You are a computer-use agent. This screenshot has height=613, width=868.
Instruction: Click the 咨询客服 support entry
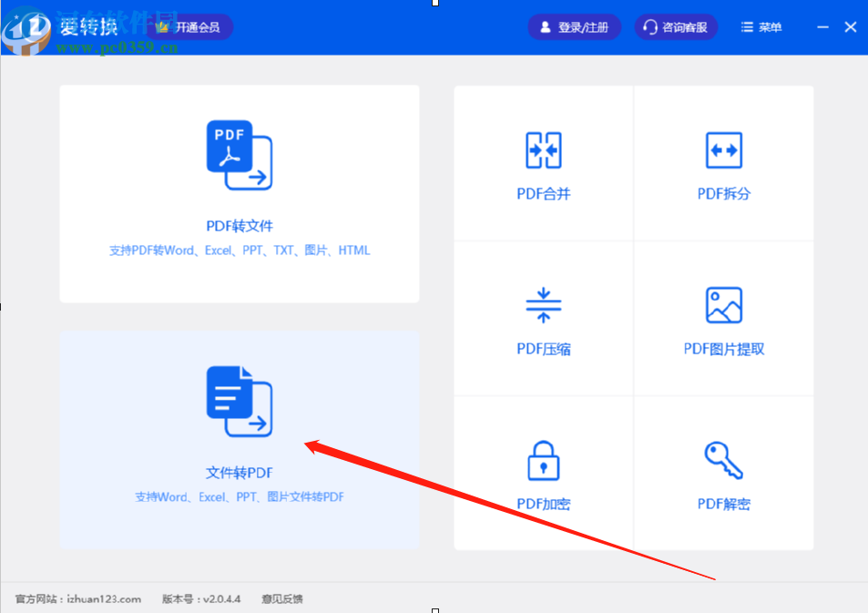point(676,26)
